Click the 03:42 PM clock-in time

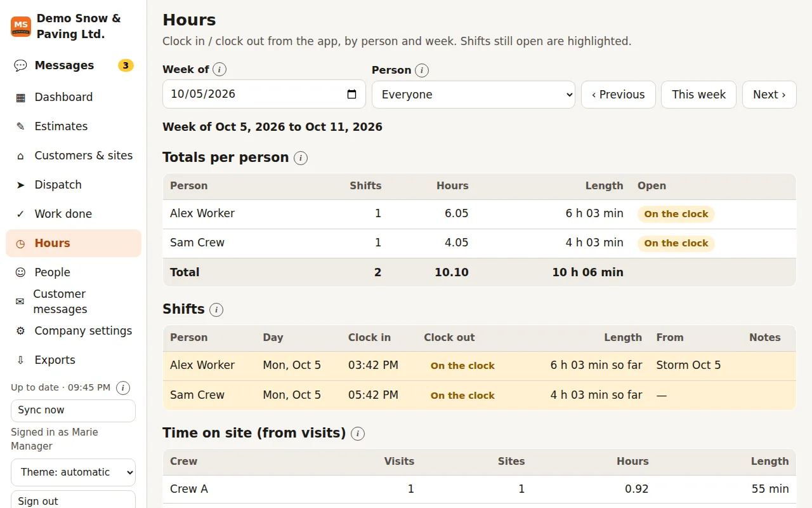(x=373, y=365)
